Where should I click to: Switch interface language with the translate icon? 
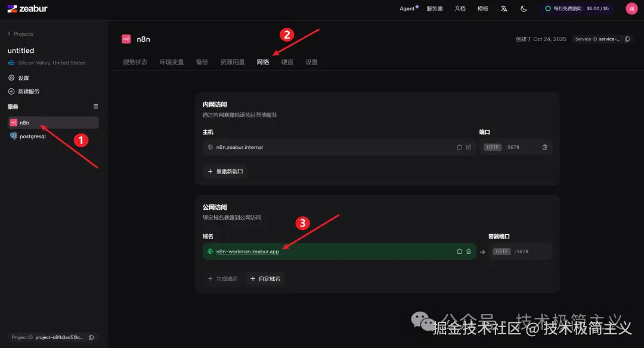pos(504,8)
